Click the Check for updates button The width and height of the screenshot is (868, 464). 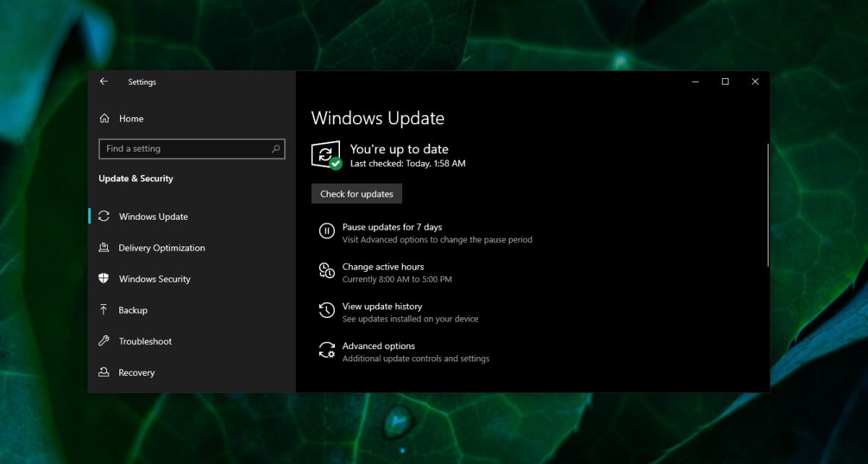(x=357, y=194)
